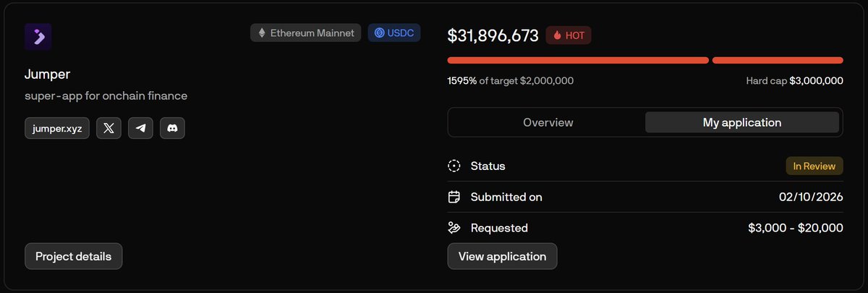Image resolution: width=868 pixels, height=293 pixels.
Task: Open the Telegram social link
Action: 140,128
